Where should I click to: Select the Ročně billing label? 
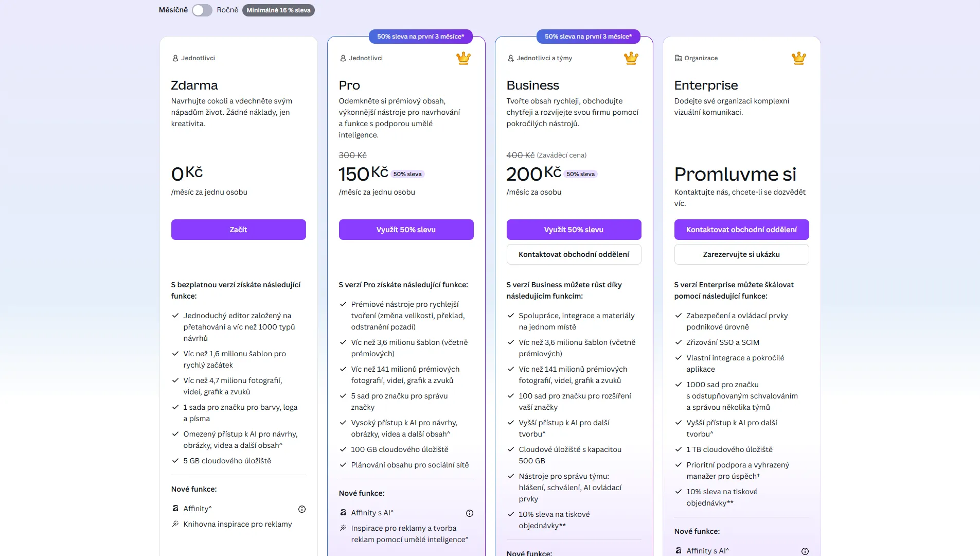(x=227, y=10)
